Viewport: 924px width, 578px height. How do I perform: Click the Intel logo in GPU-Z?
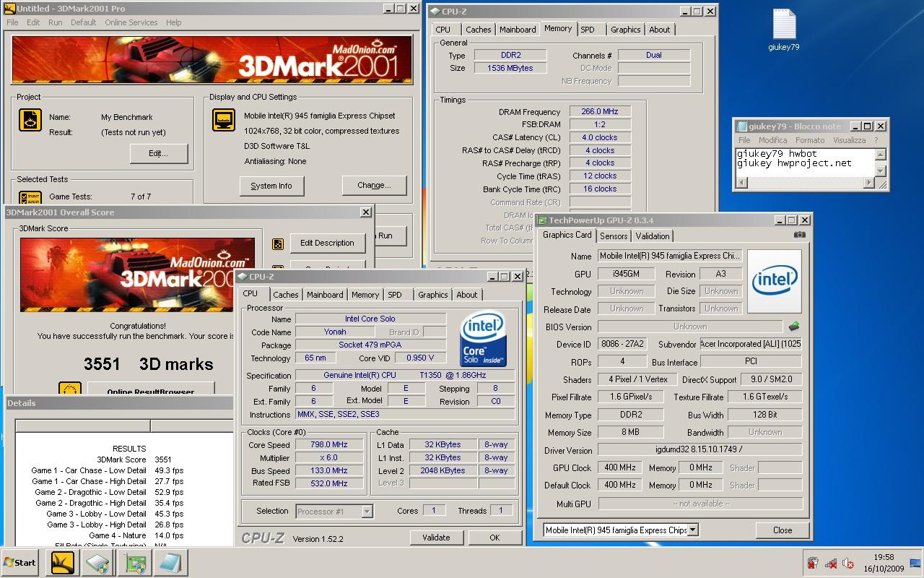coord(775,281)
